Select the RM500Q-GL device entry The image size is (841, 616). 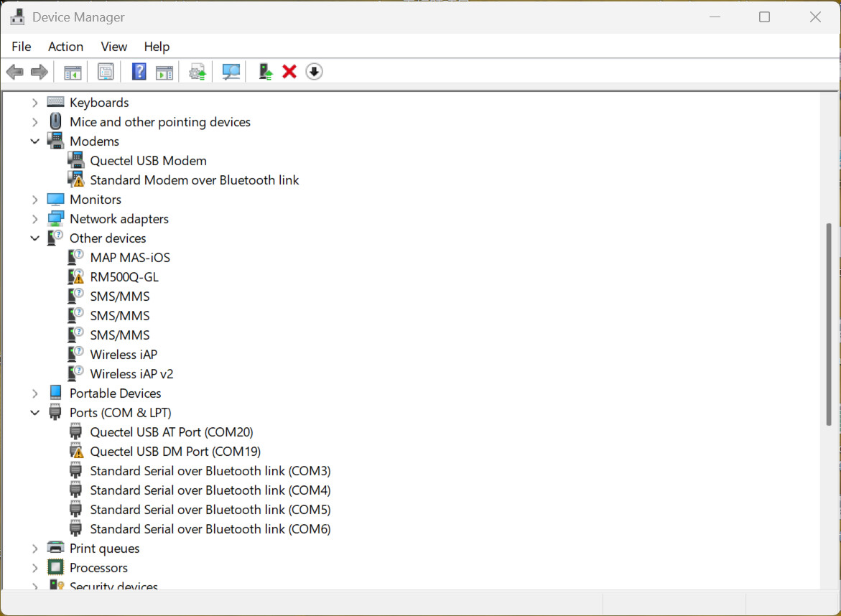pyautogui.click(x=124, y=277)
